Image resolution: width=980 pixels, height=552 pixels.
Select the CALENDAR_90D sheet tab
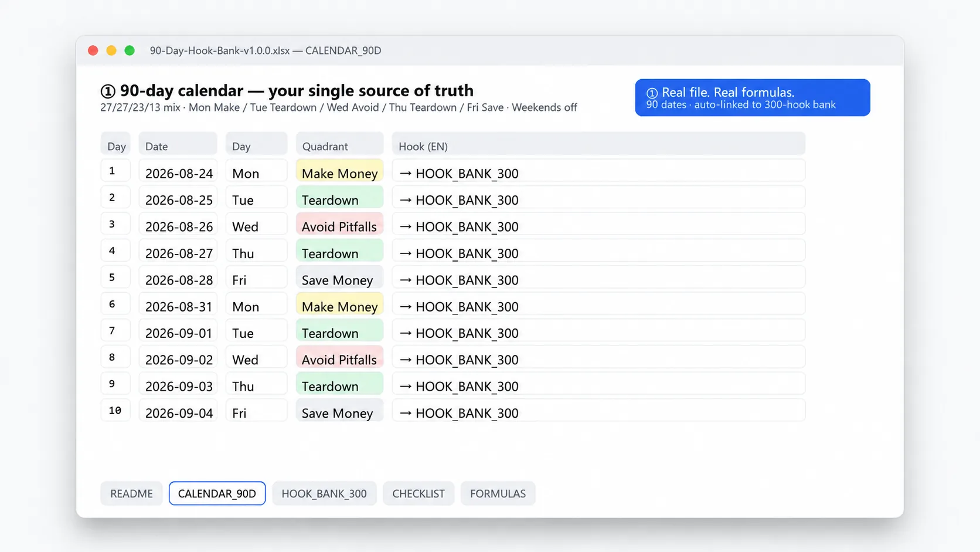tap(217, 493)
